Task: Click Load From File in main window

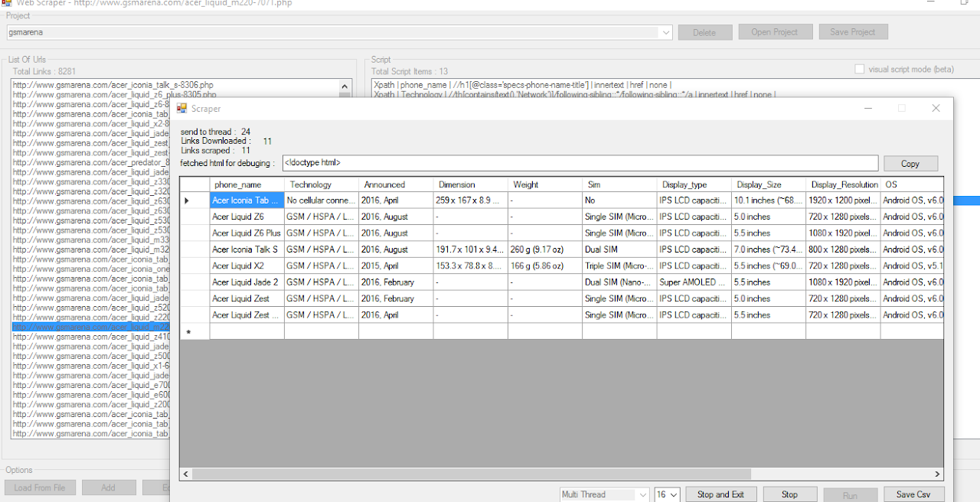Action: [x=40, y=487]
